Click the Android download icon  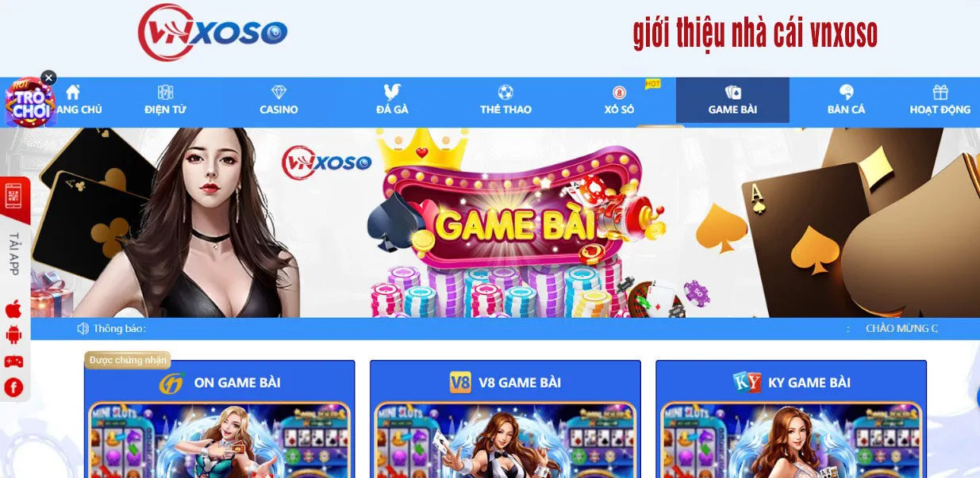[13, 335]
